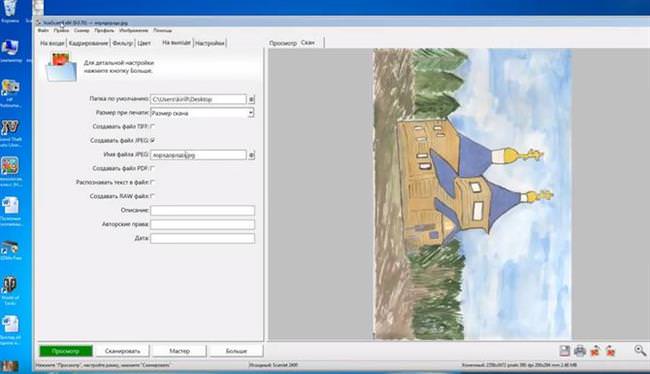Image resolution: width=650 pixels, height=374 pixels.
Task: Click browse icon beside JPEG file name
Action: (251, 155)
